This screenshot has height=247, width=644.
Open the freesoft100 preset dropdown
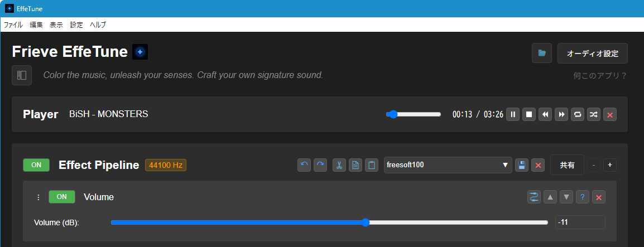point(448,165)
